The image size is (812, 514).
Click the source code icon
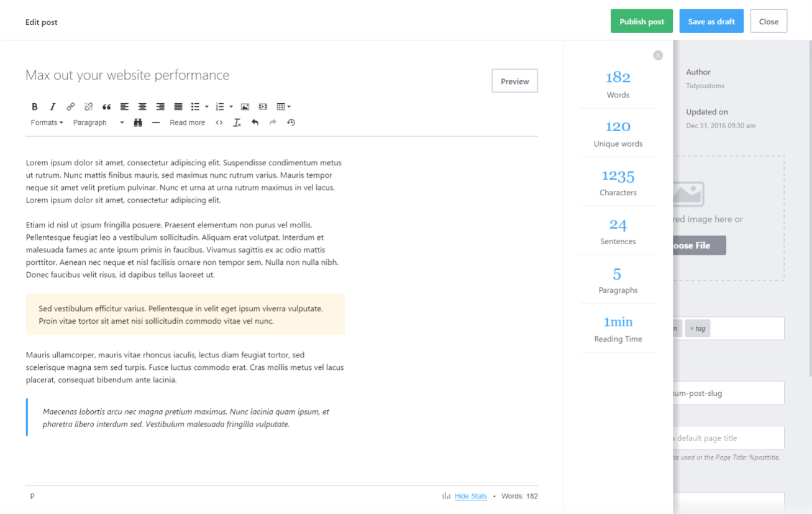click(x=219, y=122)
